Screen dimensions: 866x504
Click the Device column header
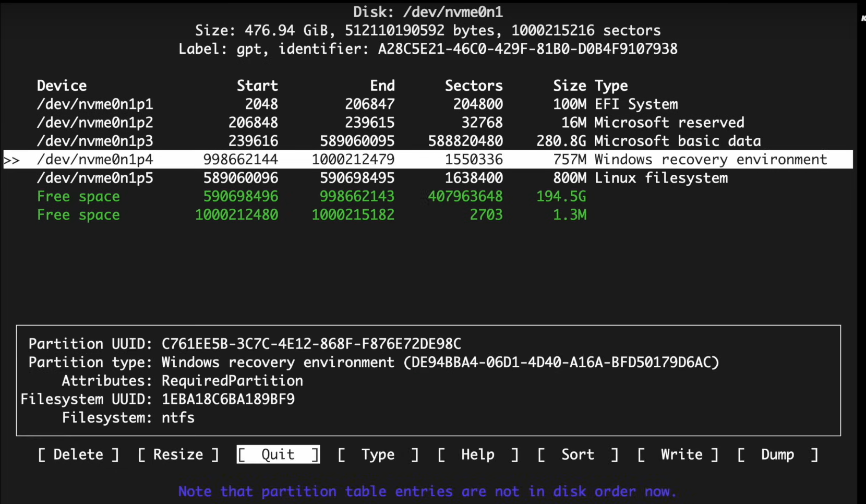(62, 86)
